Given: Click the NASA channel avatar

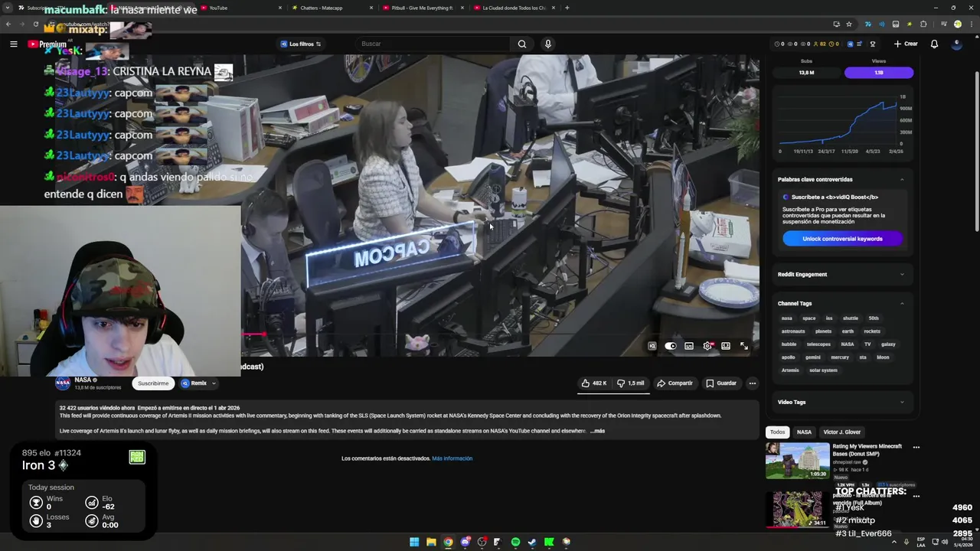Looking at the screenshot, I should (63, 383).
